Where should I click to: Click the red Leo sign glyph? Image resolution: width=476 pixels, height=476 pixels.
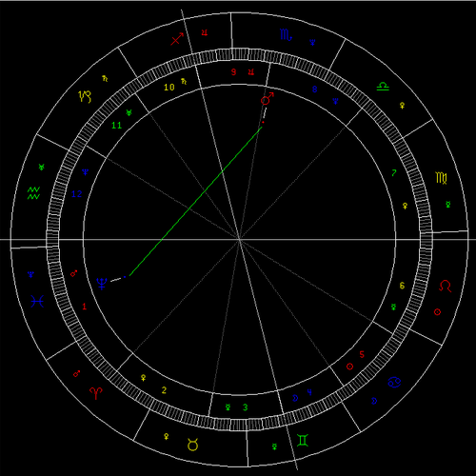[x=445, y=286]
